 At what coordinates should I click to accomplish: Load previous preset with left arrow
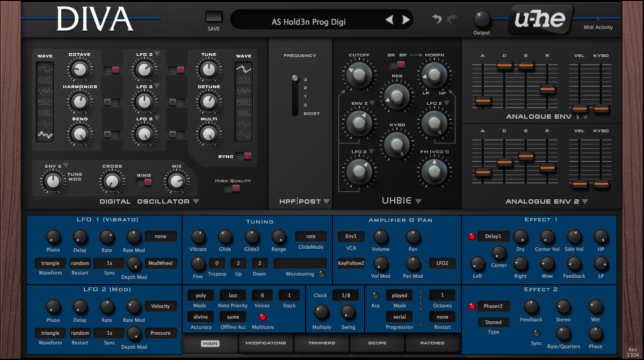click(x=389, y=19)
